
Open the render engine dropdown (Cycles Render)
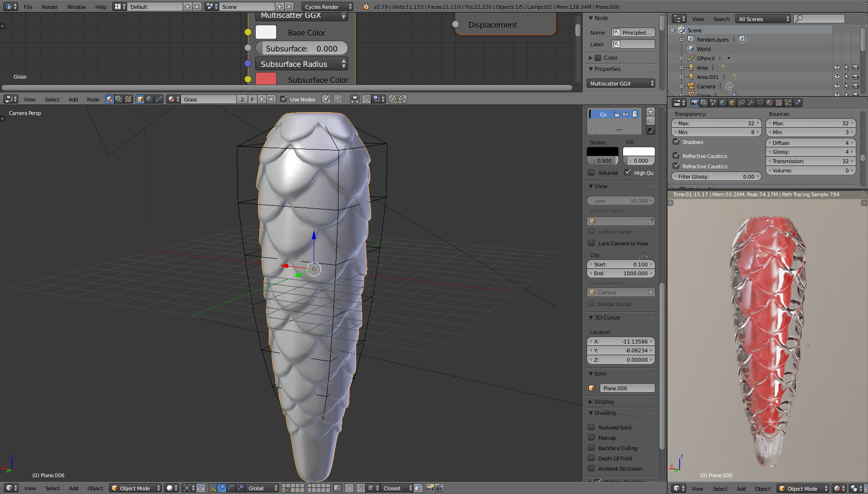pos(328,7)
